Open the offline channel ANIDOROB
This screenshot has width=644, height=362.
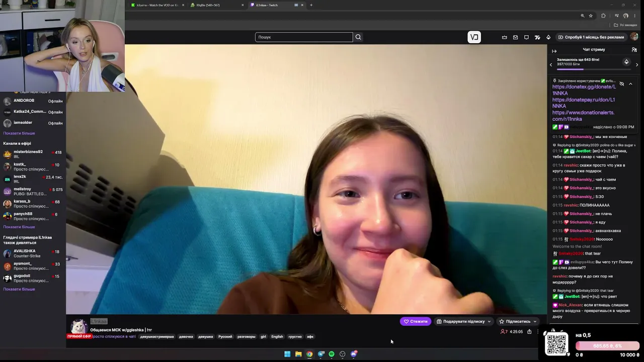[x=33, y=101]
